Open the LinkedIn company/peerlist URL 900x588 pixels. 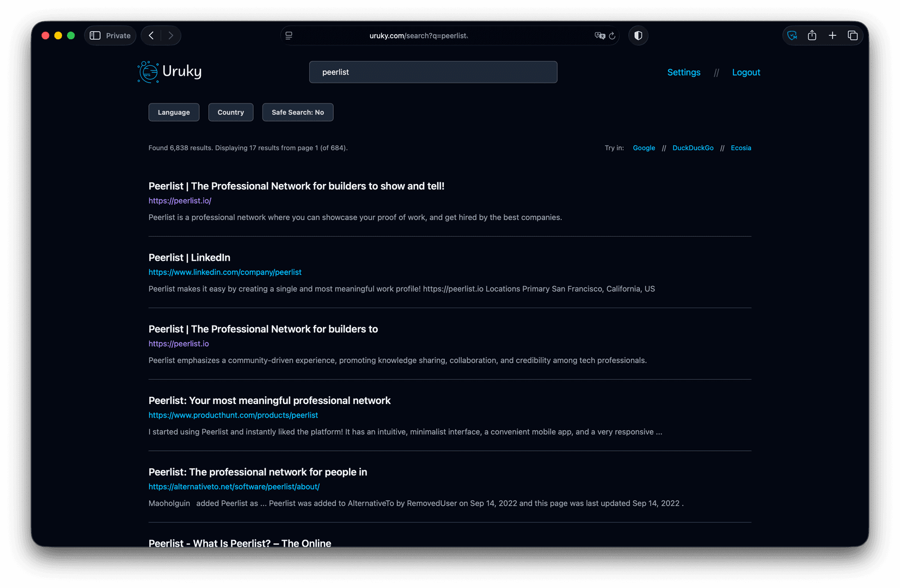point(225,272)
